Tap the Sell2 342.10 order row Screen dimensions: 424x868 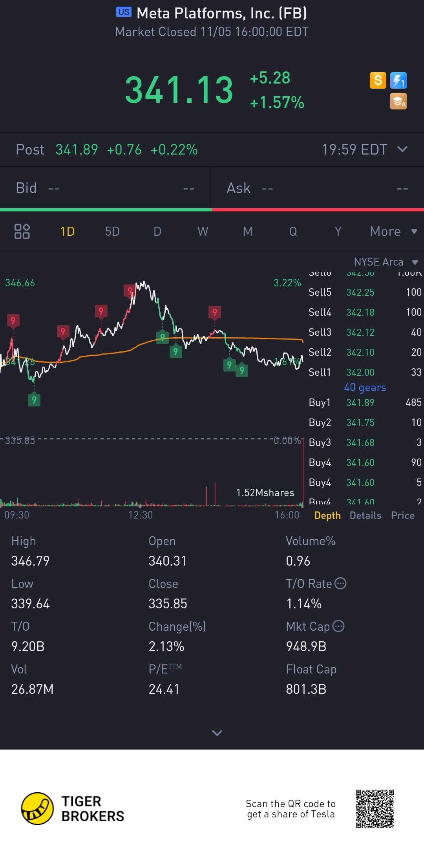pyautogui.click(x=365, y=352)
